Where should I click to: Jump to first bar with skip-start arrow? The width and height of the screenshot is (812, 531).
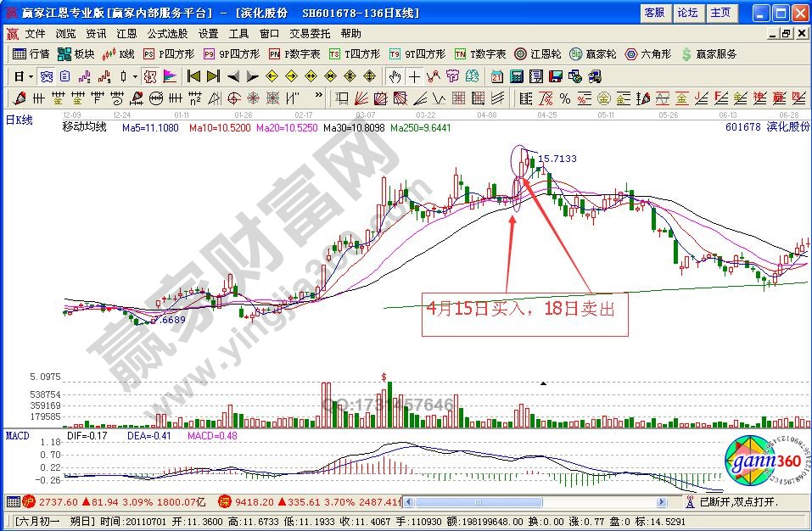193,76
